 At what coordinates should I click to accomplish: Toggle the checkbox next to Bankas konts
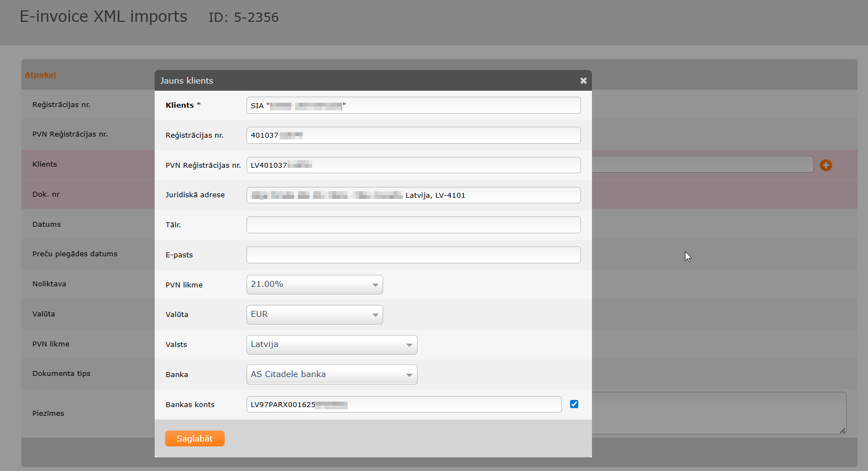tap(574, 404)
